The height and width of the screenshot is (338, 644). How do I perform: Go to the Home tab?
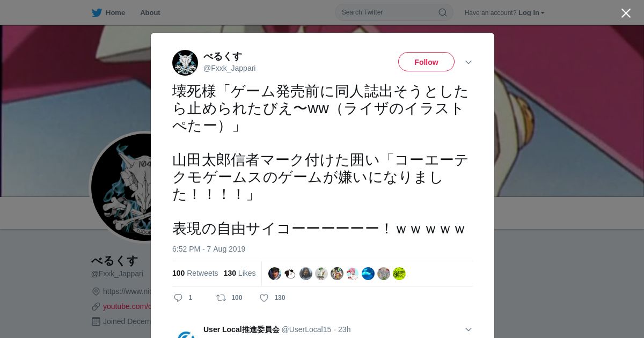tap(108, 12)
